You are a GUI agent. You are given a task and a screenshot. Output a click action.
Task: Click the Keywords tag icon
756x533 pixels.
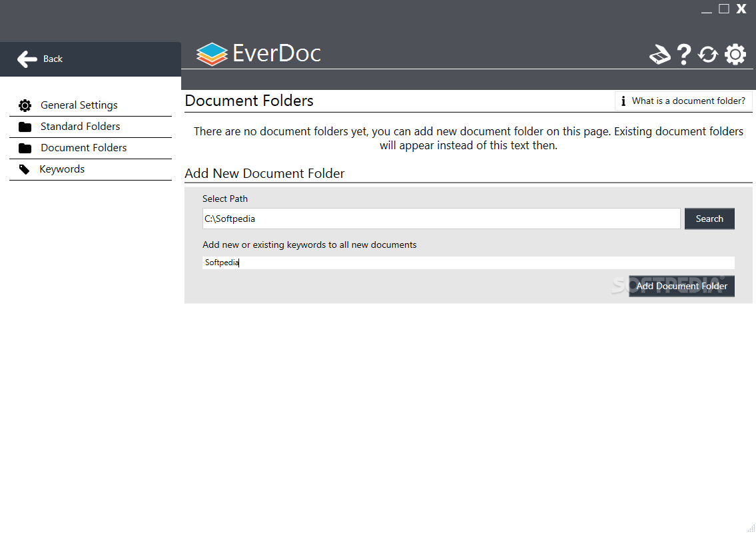click(x=24, y=169)
